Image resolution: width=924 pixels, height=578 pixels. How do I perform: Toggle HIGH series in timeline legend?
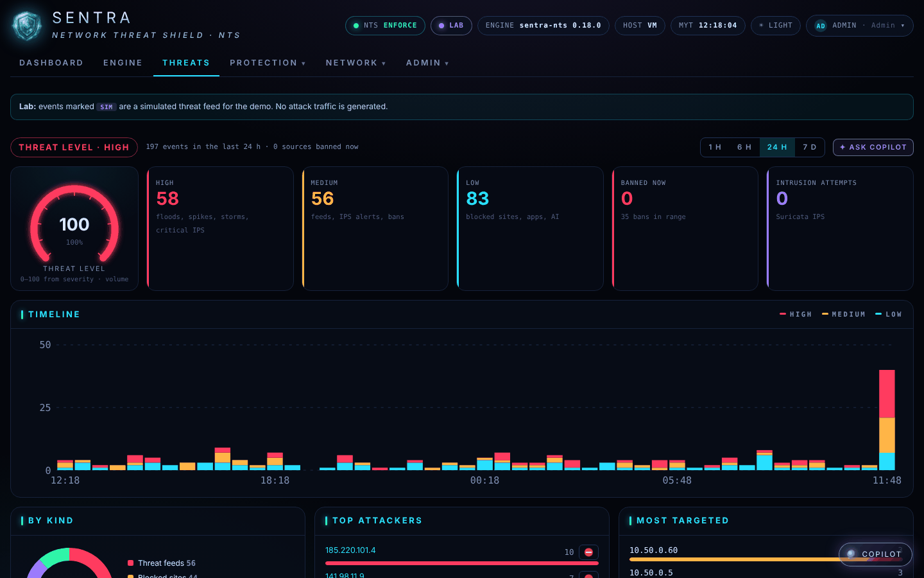click(796, 314)
